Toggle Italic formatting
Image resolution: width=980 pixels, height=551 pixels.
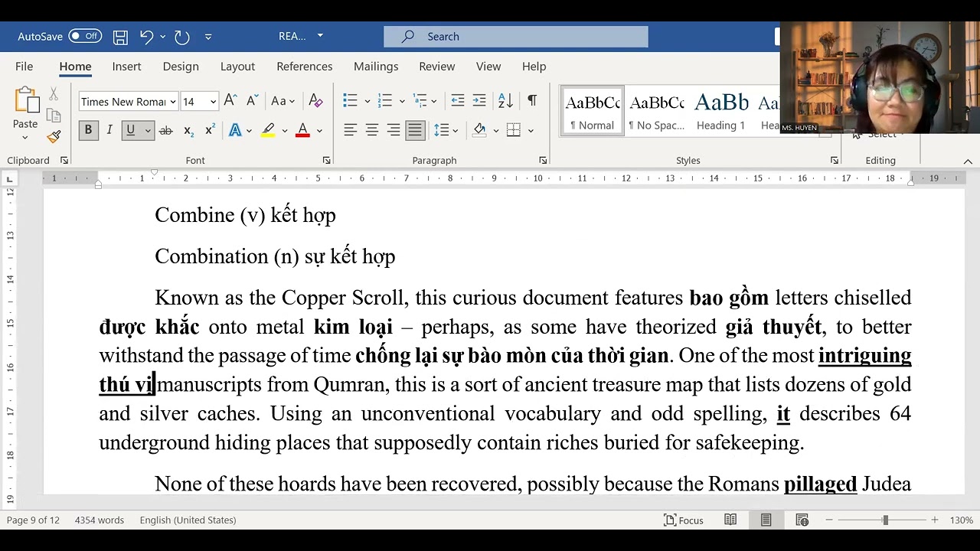pyautogui.click(x=109, y=131)
